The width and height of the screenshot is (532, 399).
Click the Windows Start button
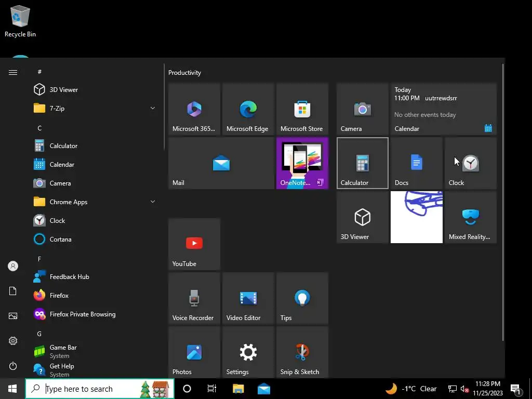[x=12, y=389]
